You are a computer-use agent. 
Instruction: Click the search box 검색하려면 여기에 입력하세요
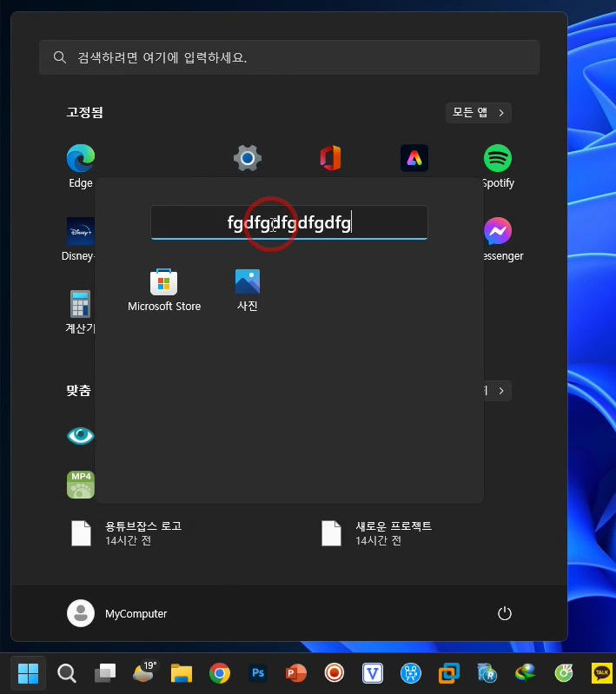point(289,57)
